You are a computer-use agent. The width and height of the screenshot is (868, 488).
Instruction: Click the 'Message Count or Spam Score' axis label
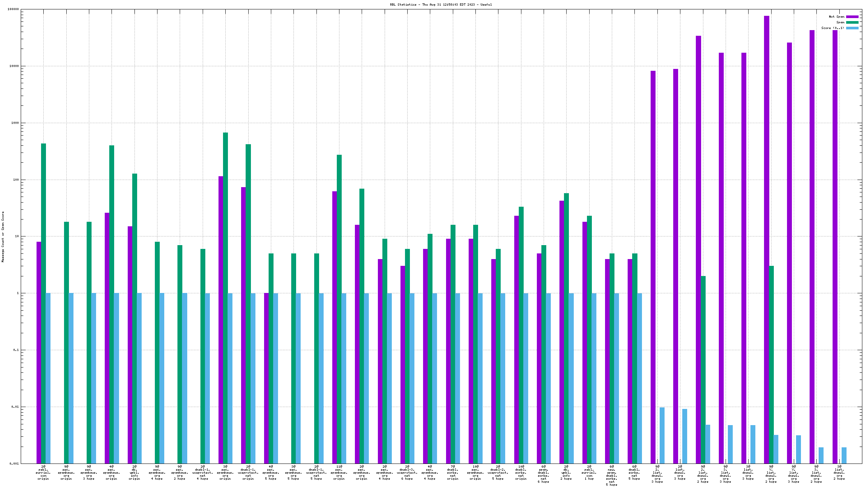[3, 236]
